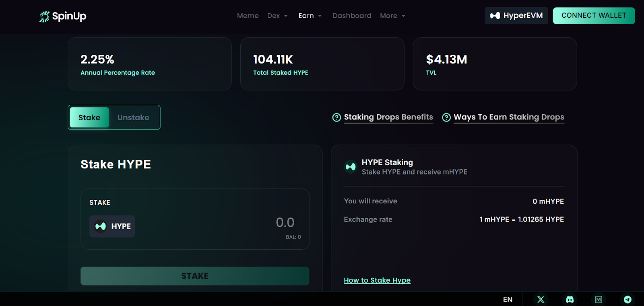Switch to the Unstake mode

133,117
